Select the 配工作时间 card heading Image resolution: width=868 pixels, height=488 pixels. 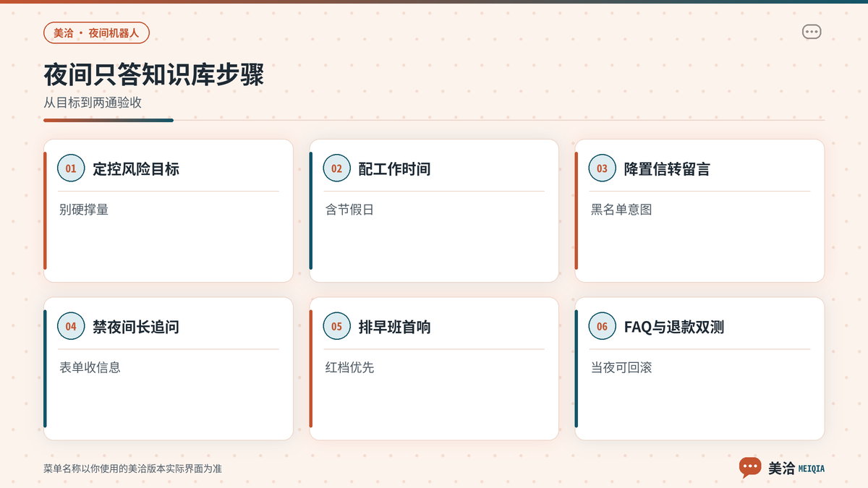(394, 169)
